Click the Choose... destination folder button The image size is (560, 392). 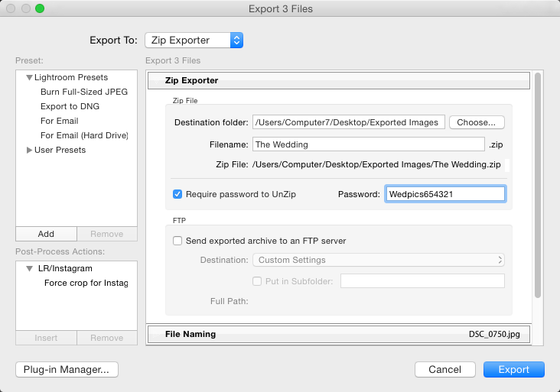pos(477,122)
